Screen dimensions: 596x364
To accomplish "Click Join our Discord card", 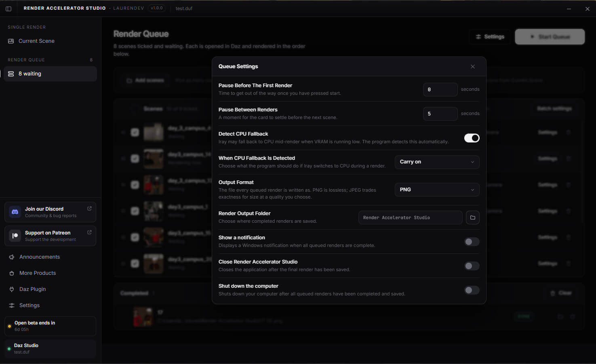I will pyautogui.click(x=50, y=212).
